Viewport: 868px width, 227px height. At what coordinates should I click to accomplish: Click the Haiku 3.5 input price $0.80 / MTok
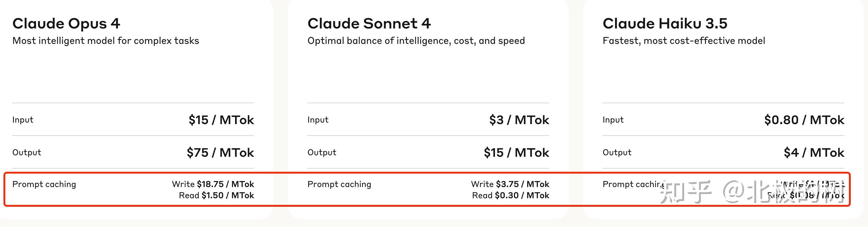click(804, 120)
